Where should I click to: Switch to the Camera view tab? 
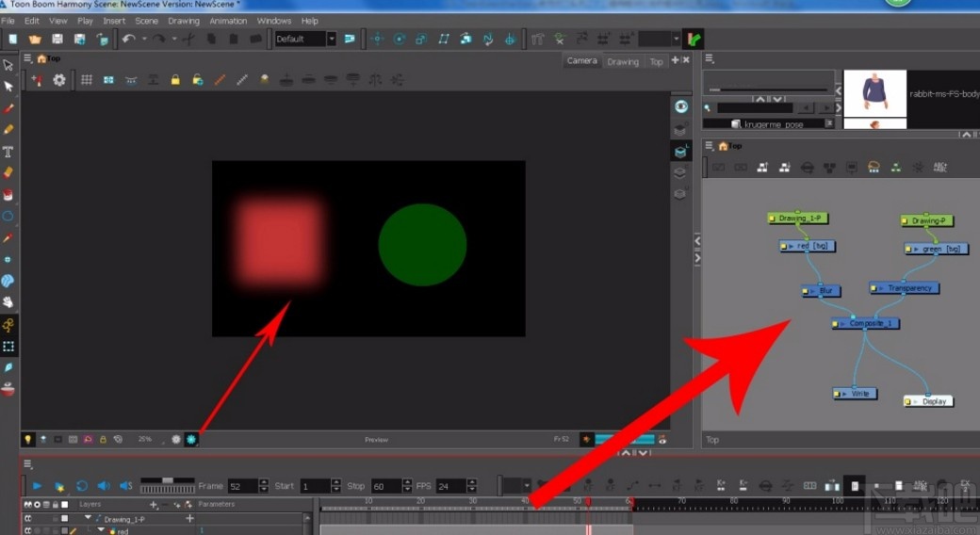pos(582,60)
